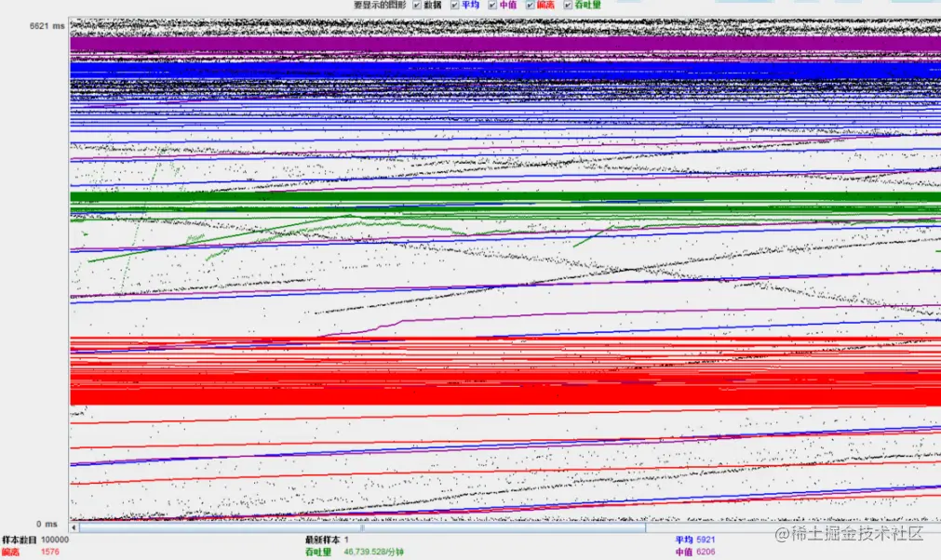Click the 0 ms axis label
The width and height of the screenshot is (941, 560).
click(x=47, y=524)
